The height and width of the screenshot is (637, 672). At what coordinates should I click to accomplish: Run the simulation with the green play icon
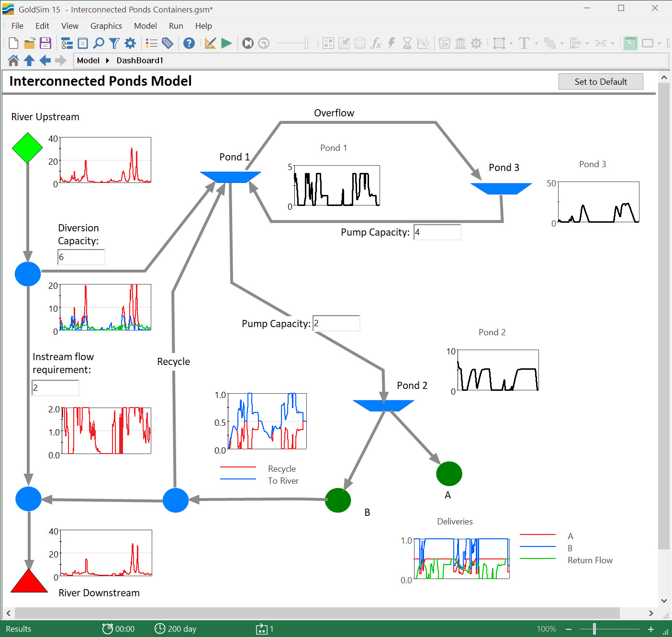tap(226, 43)
